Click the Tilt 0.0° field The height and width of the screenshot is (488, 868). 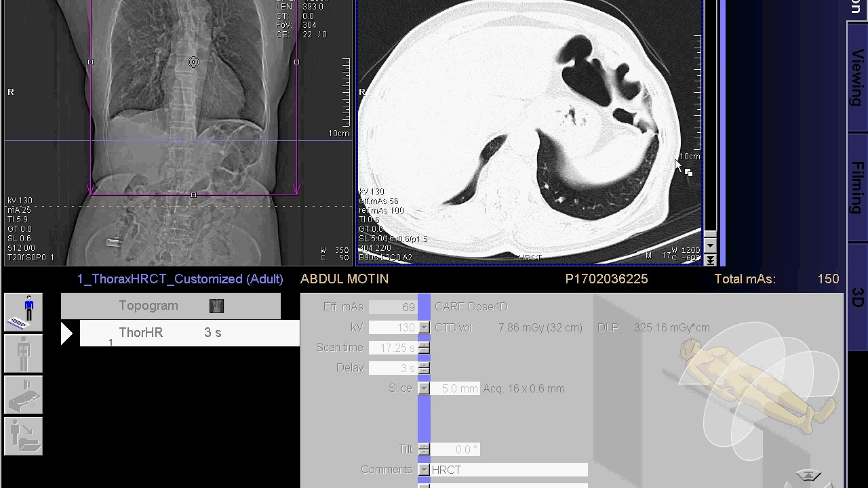click(455, 449)
